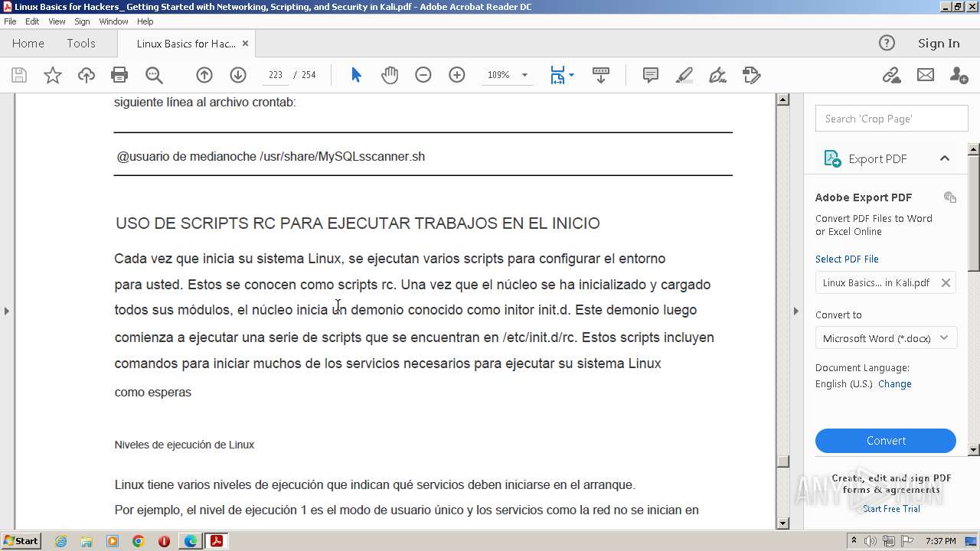Open the View menu
The image size is (980, 551).
(x=57, y=21)
